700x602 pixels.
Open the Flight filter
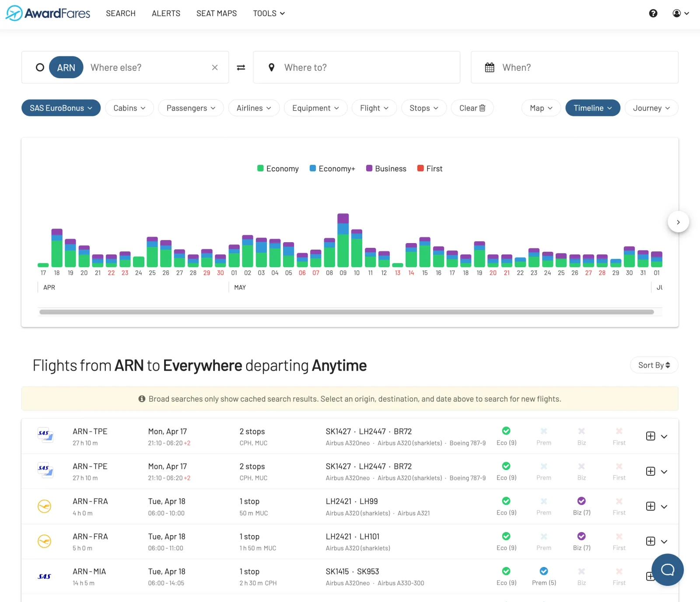point(374,108)
